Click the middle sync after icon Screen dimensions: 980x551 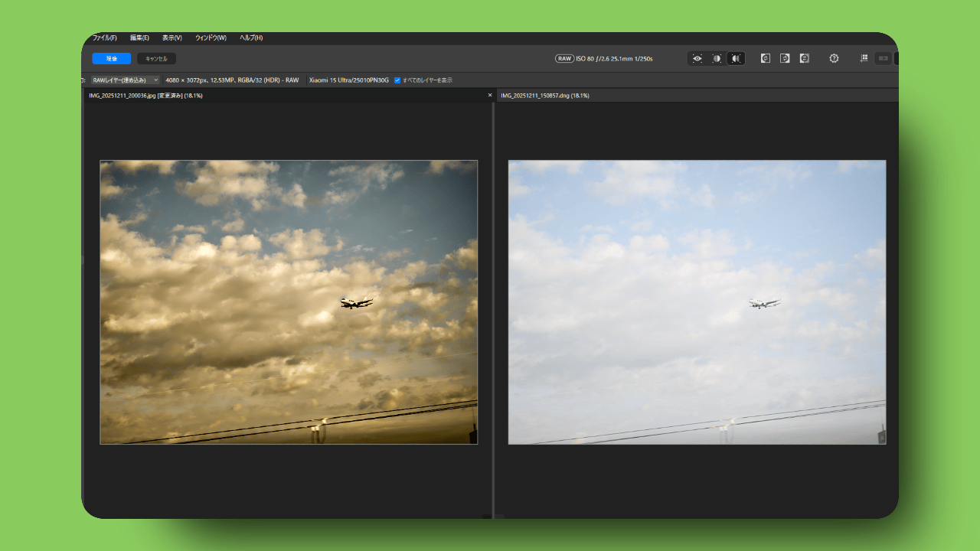pyautogui.click(x=785, y=58)
